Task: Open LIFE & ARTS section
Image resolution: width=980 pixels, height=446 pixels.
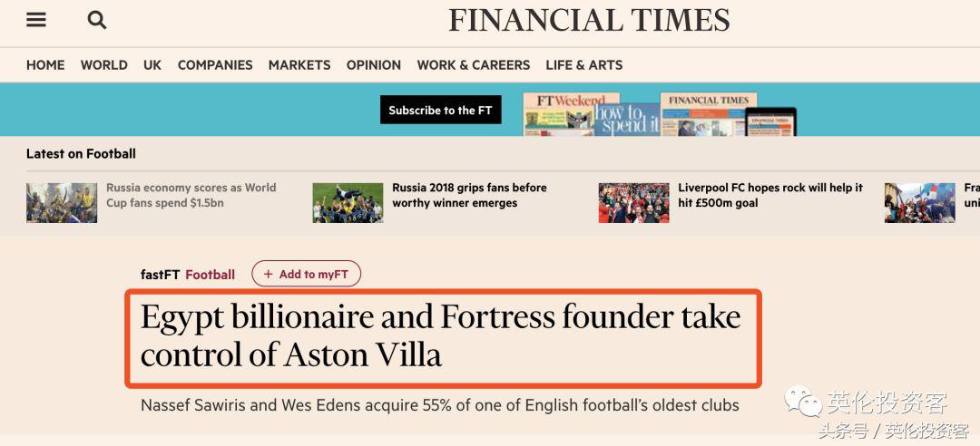Action: (x=584, y=65)
